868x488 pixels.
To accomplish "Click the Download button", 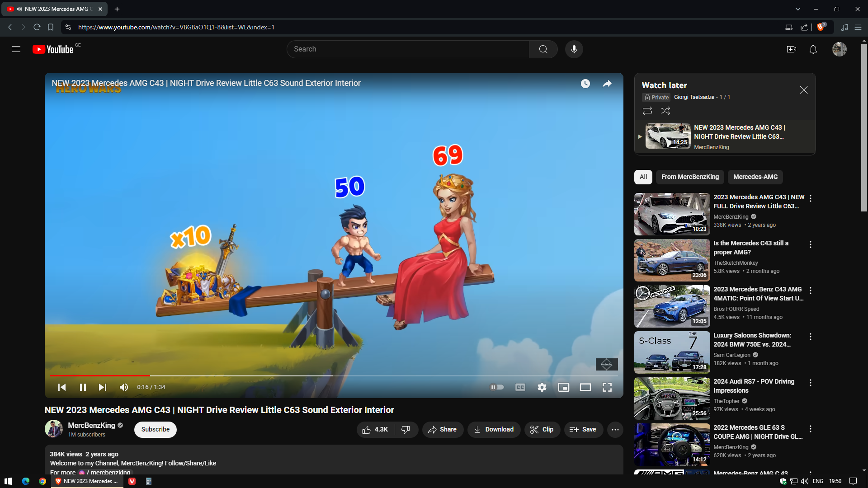I will [494, 430].
